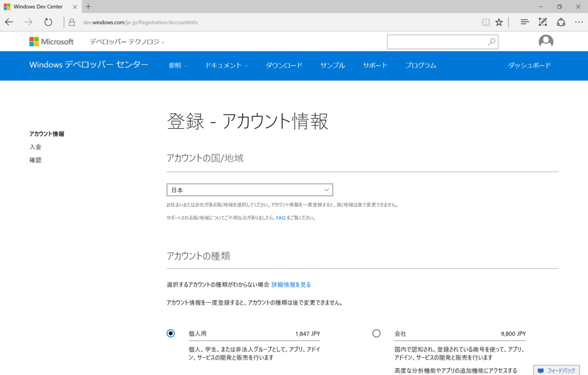588x375 pixels.
Task: Click the browser forward arrow
Action: click(29, 22)
